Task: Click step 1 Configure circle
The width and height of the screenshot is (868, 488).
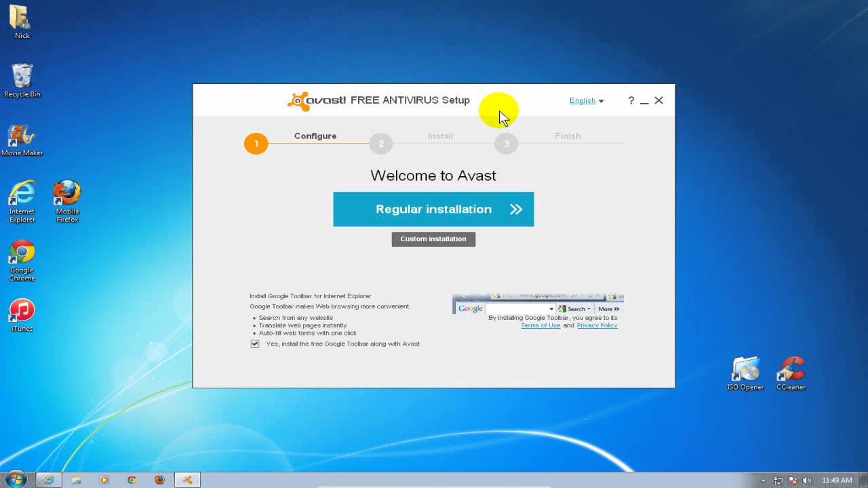Action: pos(256,143)
